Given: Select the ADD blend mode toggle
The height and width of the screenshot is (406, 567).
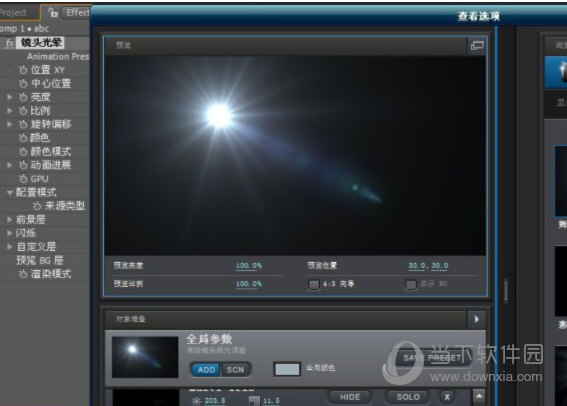Looking at the screenshot, I should pyautogui.click(x=206, y=370).
